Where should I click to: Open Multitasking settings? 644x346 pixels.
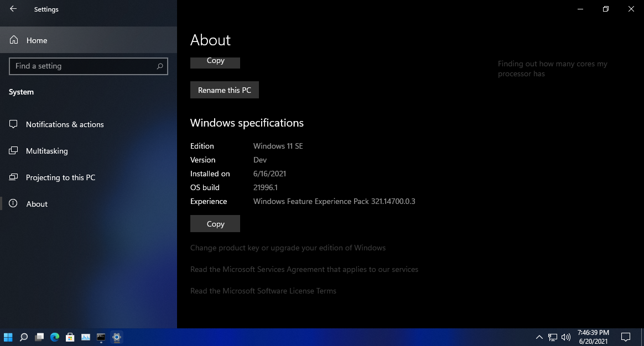point(89,151)
